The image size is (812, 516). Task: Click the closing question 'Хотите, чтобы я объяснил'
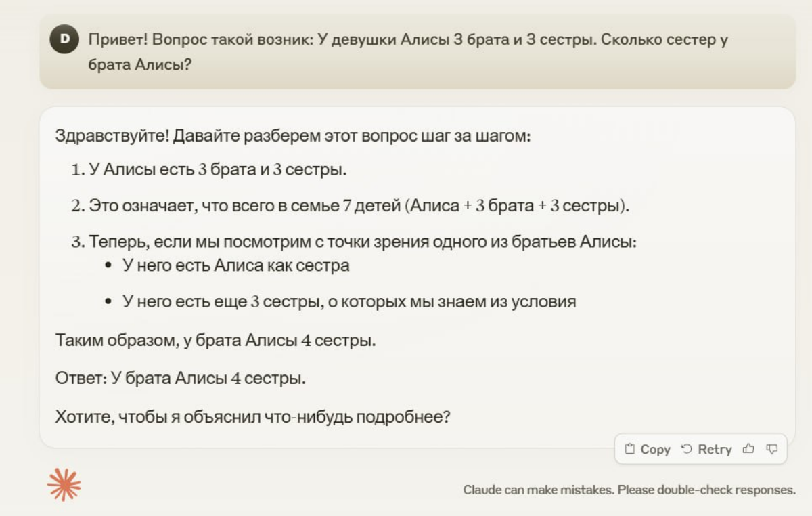[x=253, y=417]
